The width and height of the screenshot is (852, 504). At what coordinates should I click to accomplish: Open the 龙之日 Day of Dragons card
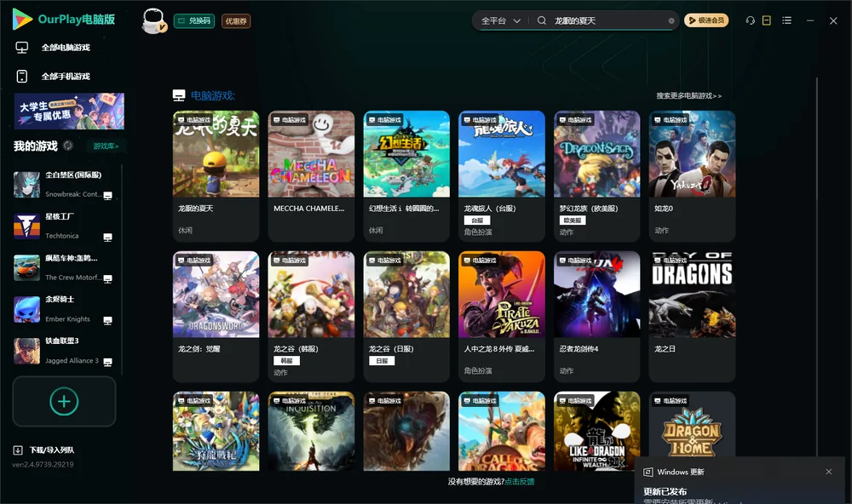692,317
